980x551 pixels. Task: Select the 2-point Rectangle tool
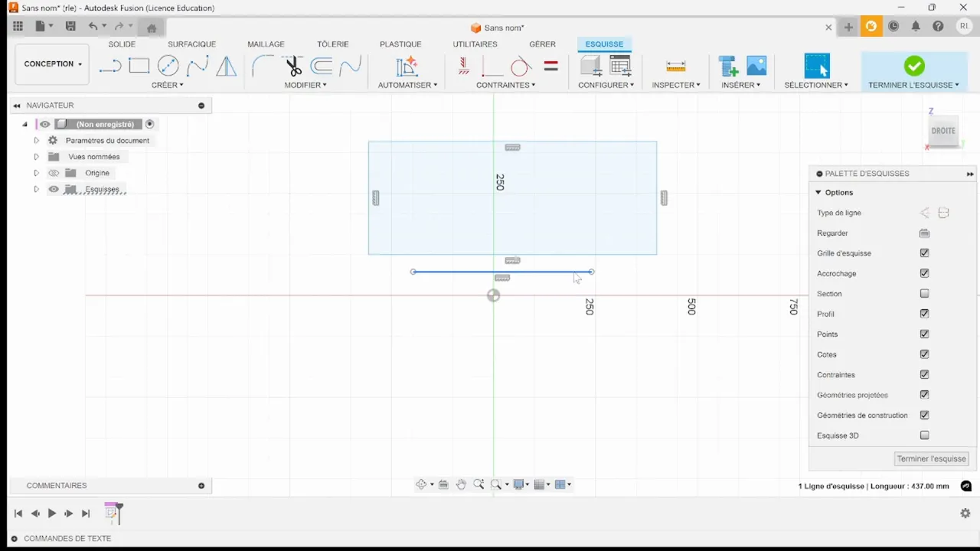coord(139,67)
